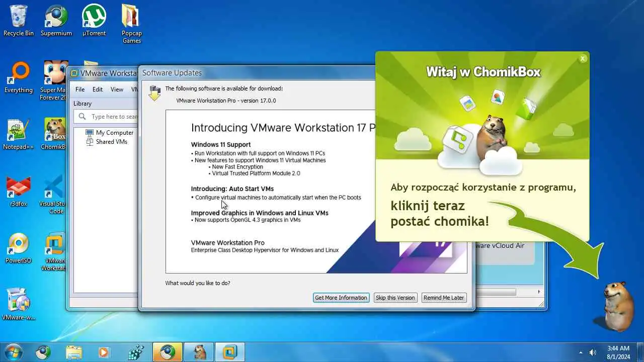Image resolution: width=644 pixels, height=362 pixels.
Task: Open the File menu in VMware
Action: click(x=80, y=89)
